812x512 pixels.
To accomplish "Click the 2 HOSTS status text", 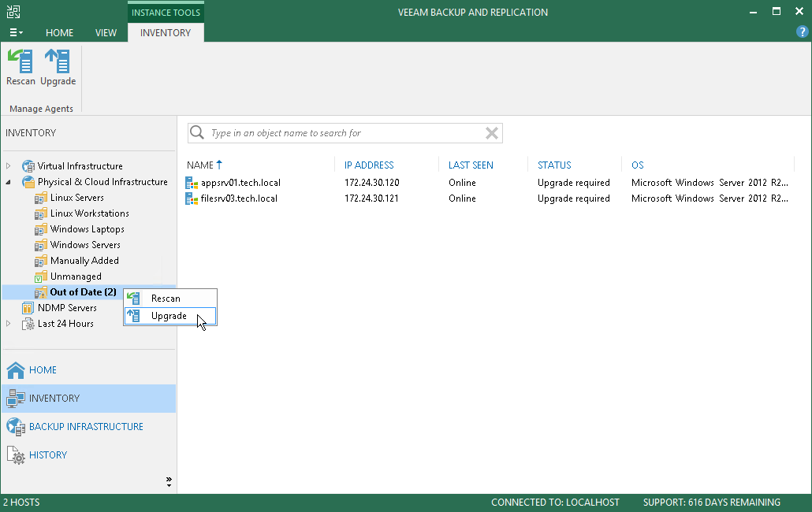I will coord(21,503).
